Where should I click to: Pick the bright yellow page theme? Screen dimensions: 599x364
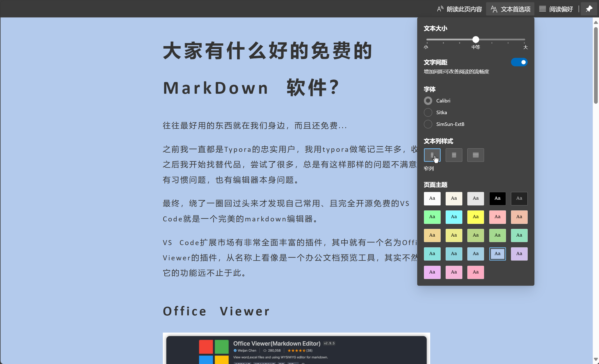[x=475, y=217]
